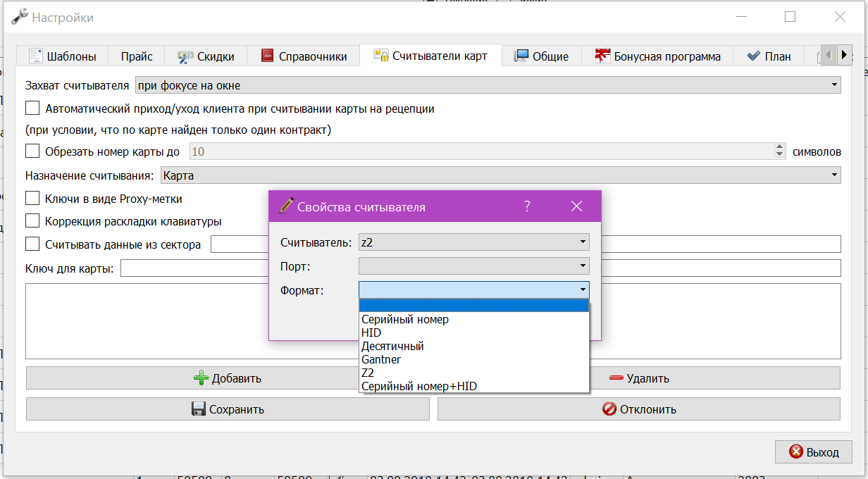Click the Отклонить button
Viewport: 868px width, 479px height.
(x=639, y=409)
